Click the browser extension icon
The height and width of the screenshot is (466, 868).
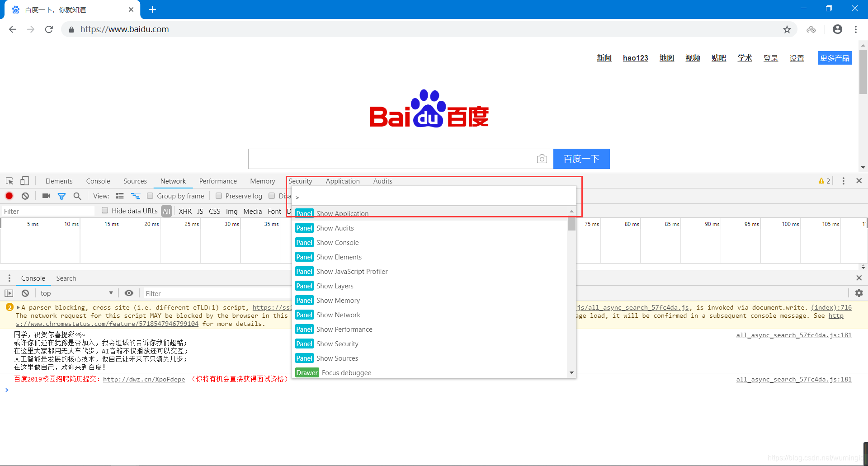coord(811,29)
